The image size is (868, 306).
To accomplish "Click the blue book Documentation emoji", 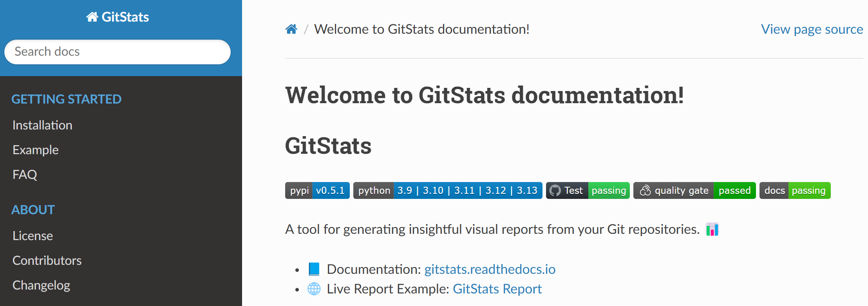I will pos(314,269).
